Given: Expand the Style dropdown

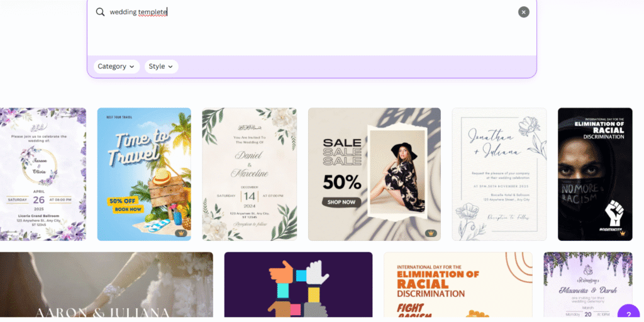Looking at the screenshot, I should [162, 67].
